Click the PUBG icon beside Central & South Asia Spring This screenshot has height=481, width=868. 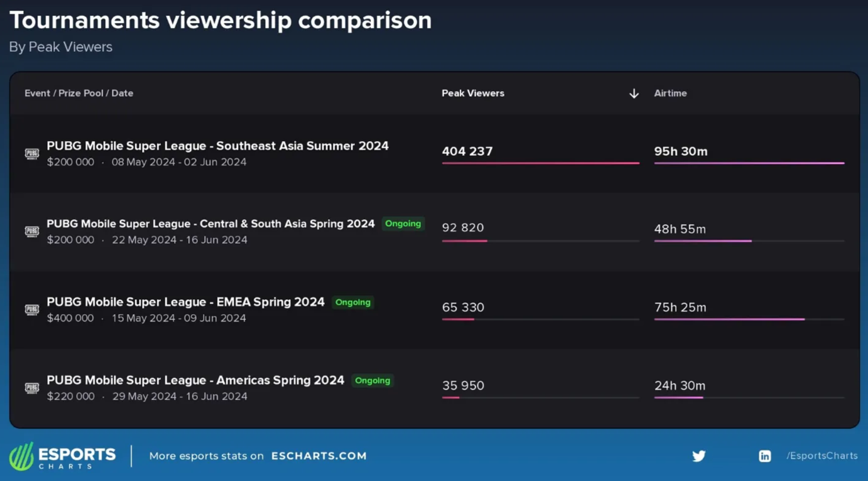[32, 232]
